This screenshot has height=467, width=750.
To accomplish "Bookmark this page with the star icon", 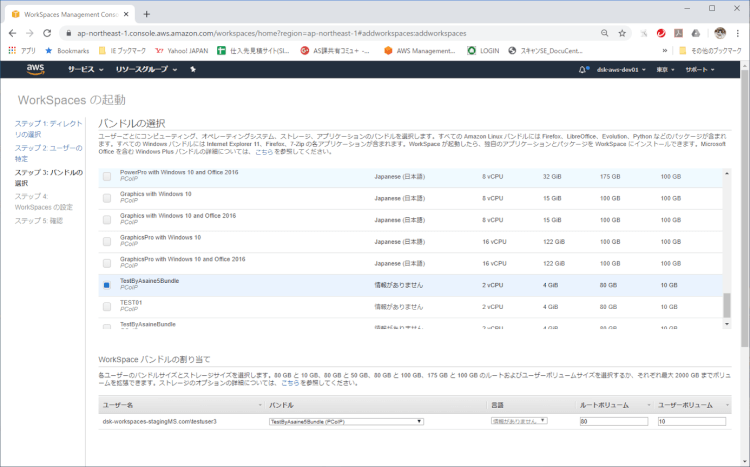I will click(622, 32).
